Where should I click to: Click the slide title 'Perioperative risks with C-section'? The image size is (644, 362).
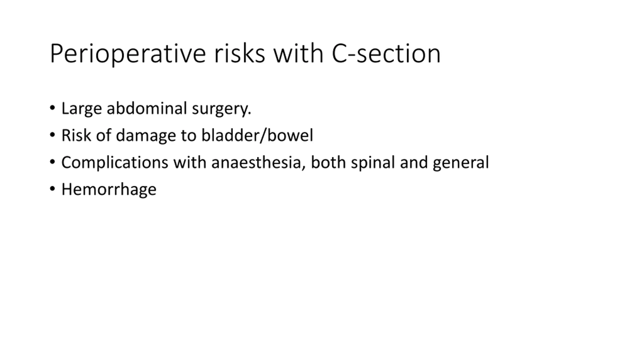coord(245,54)
